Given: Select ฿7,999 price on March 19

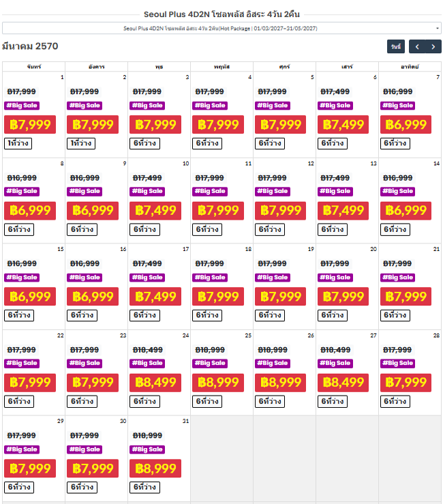Looking at the screenshot, I should [x=280, y=297].
